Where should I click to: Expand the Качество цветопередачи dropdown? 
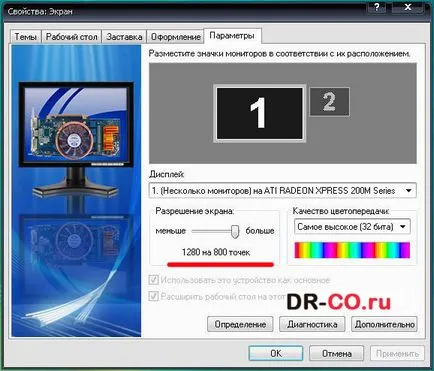coord(352,227)
